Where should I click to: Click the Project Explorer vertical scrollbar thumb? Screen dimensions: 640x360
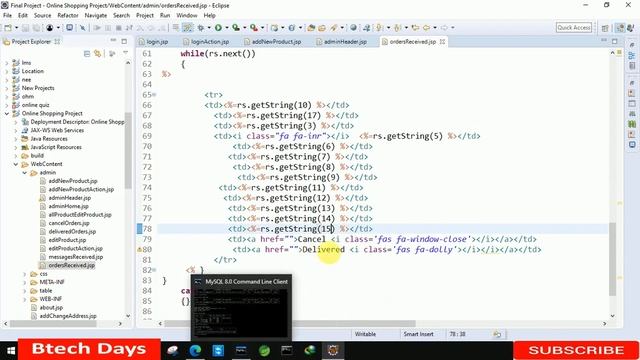point(128,151)
